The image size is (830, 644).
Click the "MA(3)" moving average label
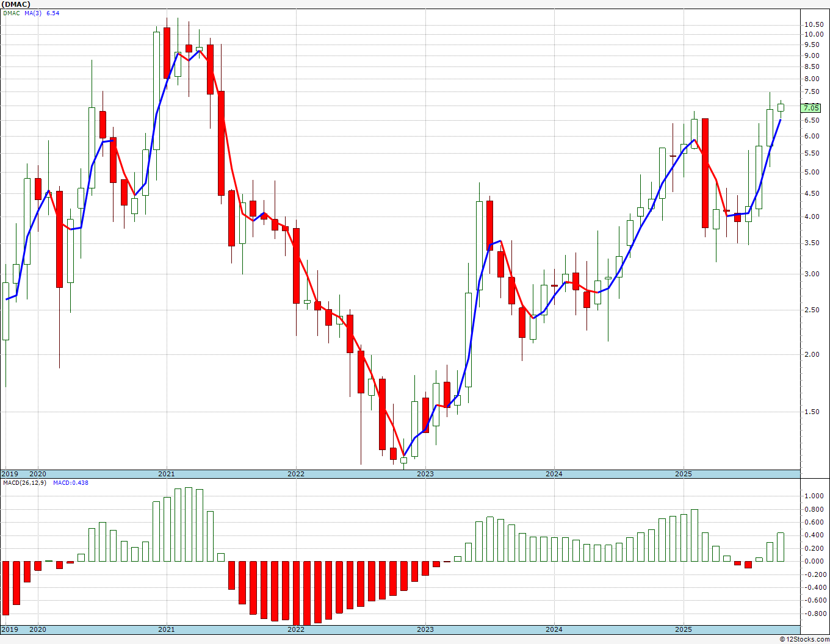[x=33, y=13]
